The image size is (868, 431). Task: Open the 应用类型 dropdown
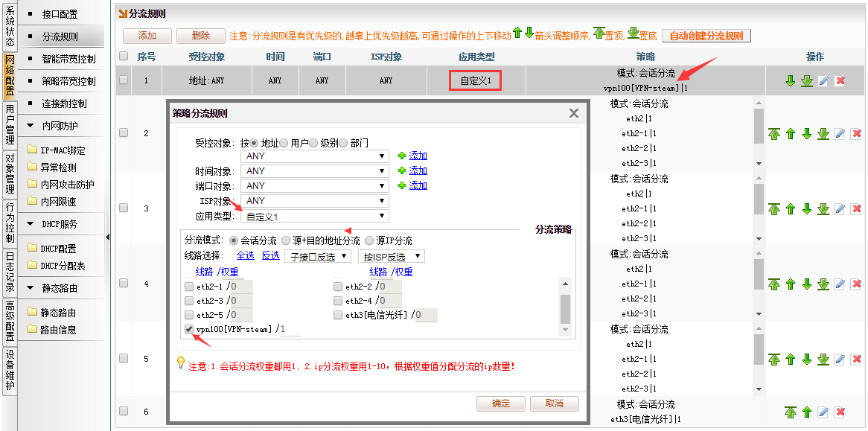pos(316,216)
